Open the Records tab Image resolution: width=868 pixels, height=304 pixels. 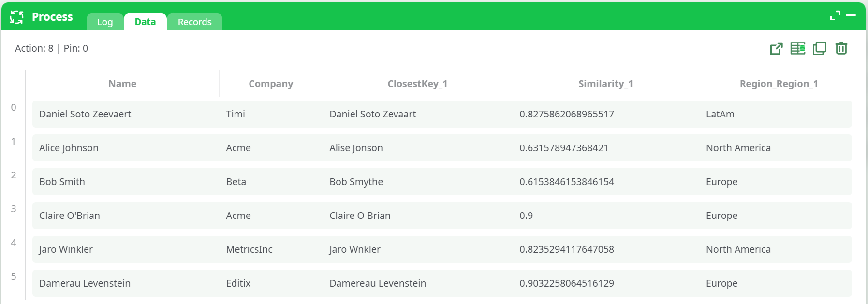coord(194,22)
